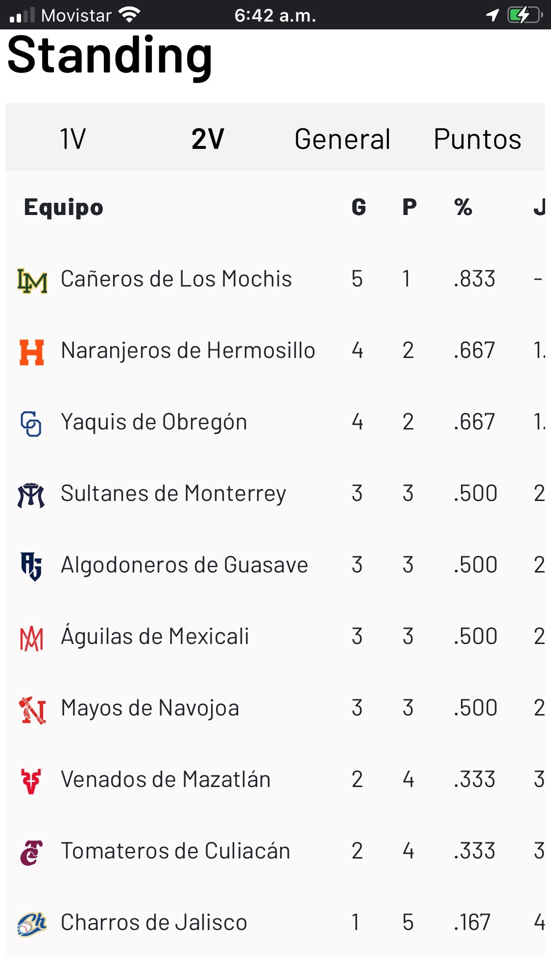Screen dimensions: 551x980
Task: Select the 2V standings tab
Action: (x=208, y=139)
